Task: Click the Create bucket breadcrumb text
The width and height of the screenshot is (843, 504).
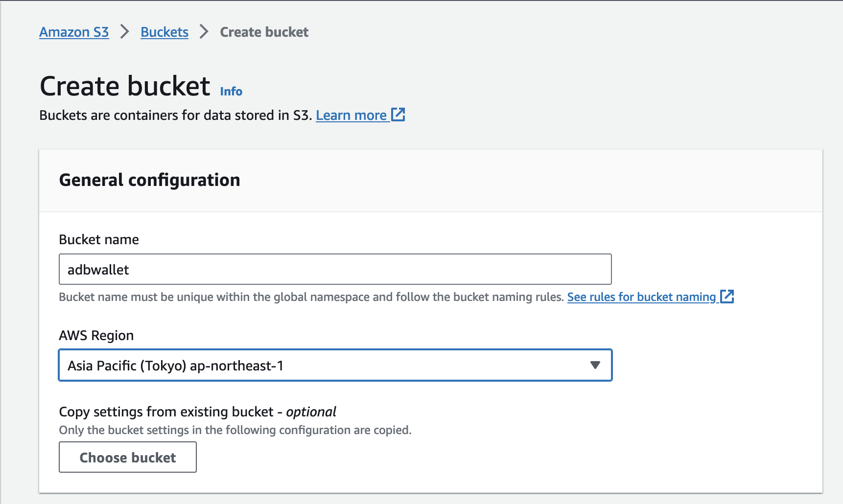Action: tap(264, 32)
